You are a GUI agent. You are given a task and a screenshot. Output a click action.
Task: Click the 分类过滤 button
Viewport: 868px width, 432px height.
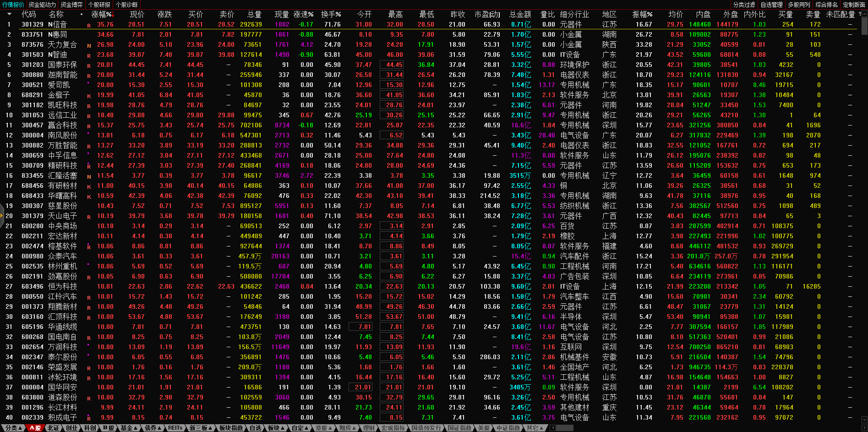pos(744,5)
